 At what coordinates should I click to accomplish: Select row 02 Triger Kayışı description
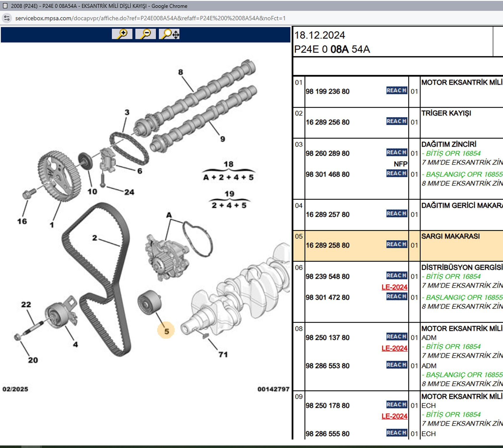(x=446, y=113)
